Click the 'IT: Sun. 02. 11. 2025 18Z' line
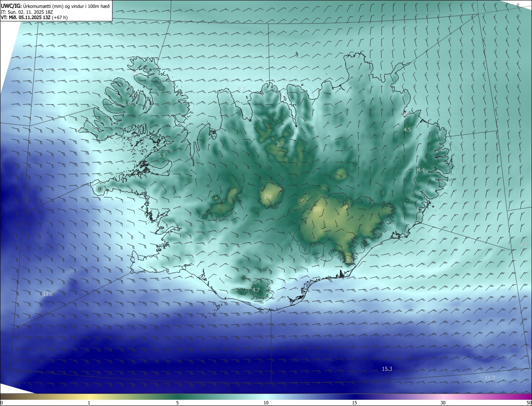Image resolution: width=532 pixels, height=406 pixels. point(27,12)
